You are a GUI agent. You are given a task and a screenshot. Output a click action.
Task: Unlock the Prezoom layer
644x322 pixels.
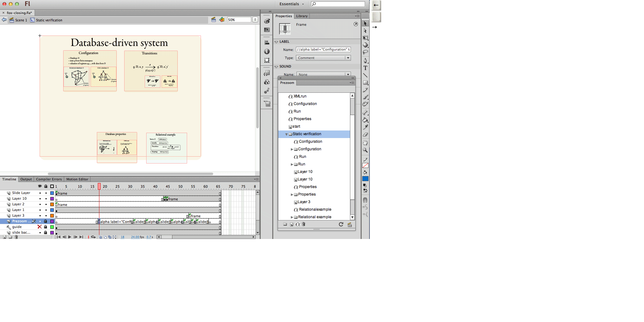tap(46, 221)
